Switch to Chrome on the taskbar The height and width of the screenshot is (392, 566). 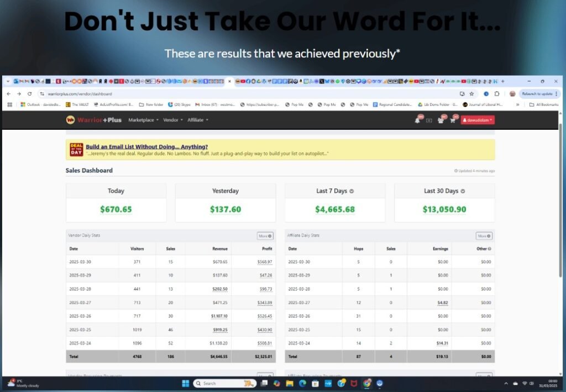point(367,383)
